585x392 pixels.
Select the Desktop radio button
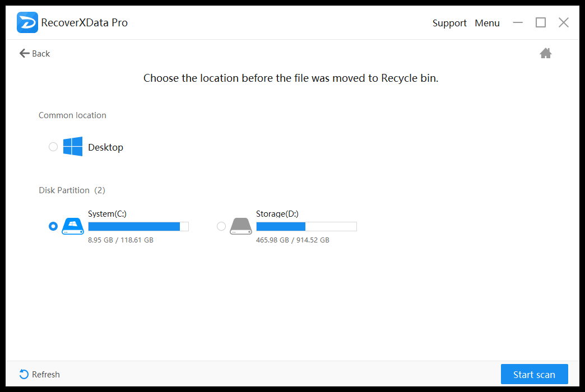pos(53,147)
